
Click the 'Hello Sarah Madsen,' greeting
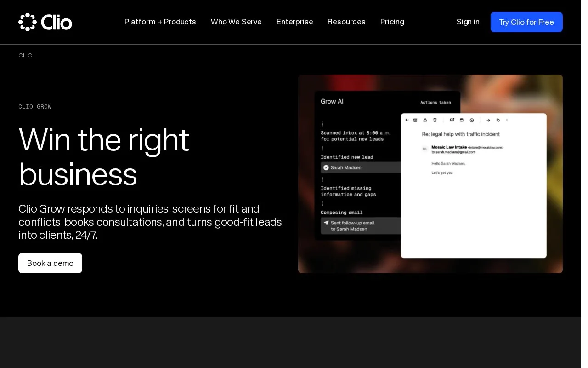(448, 163)
